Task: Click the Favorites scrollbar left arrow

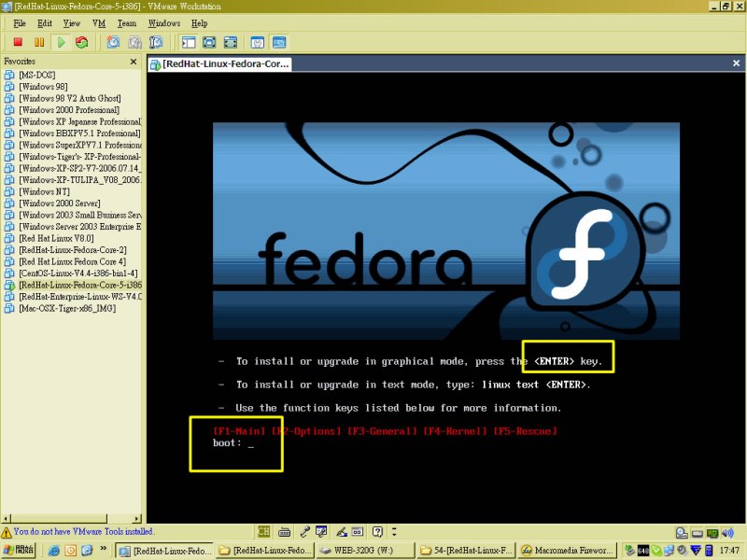Action: click(7, 518)
